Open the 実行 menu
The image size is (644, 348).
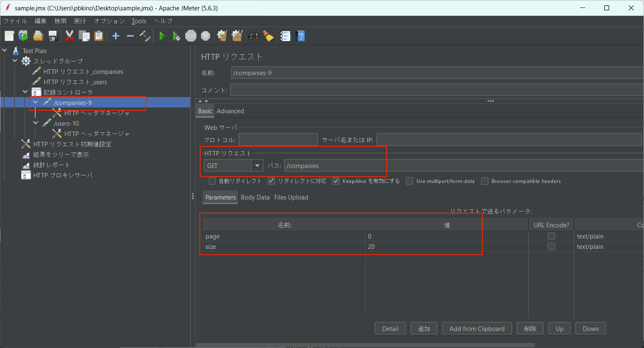tap(80, 21)
